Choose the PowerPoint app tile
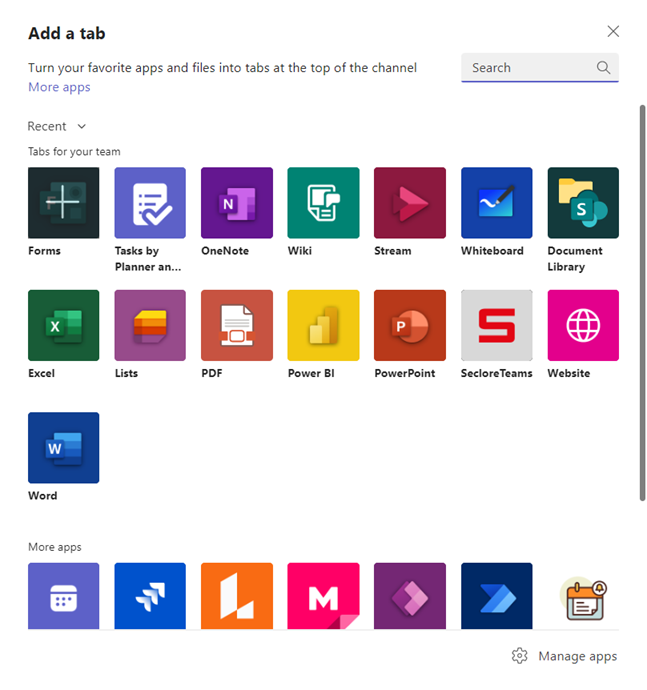The height and width of the screenshot is (690, 647). [x=410, y=325]
